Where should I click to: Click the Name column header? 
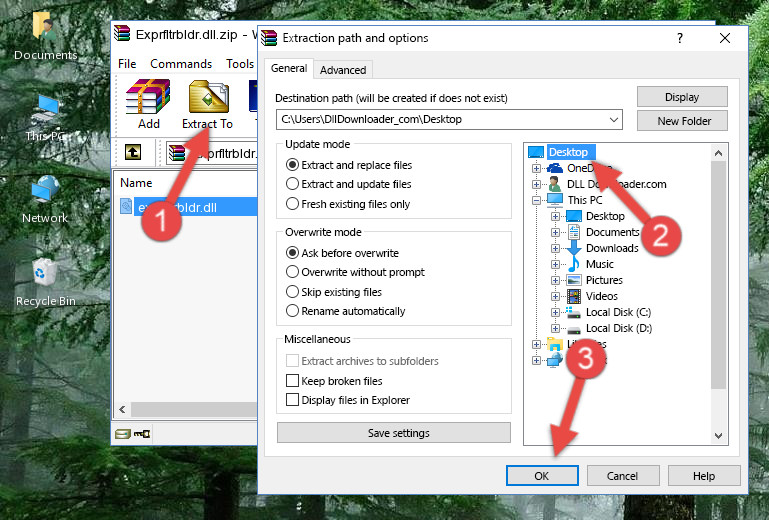136,183
